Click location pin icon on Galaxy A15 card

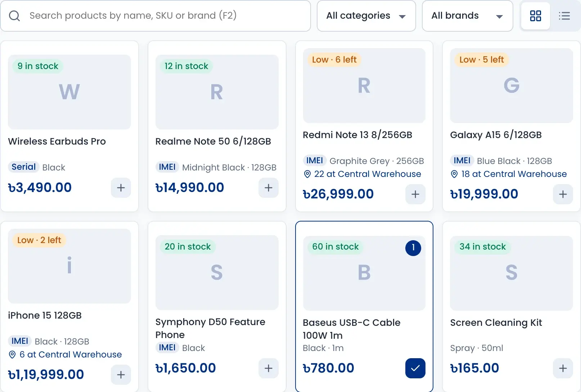(x=454, y=174)
